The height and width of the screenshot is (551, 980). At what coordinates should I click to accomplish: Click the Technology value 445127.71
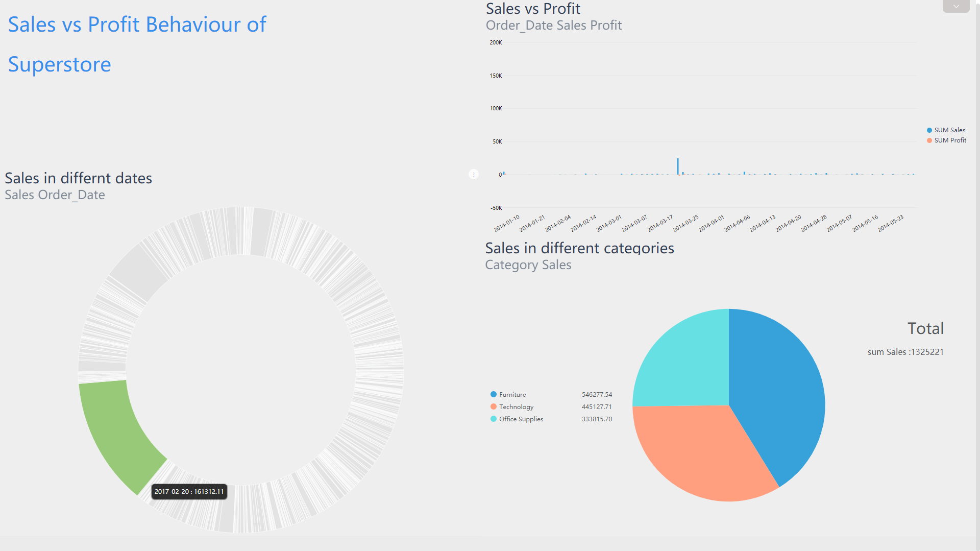click(597, 407)
